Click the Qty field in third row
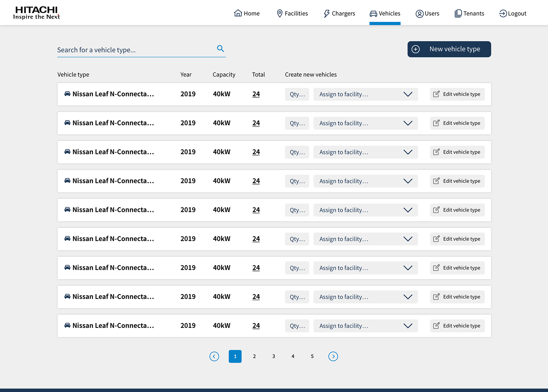Viewport: 548px width, 392px height. pos(297,152)
